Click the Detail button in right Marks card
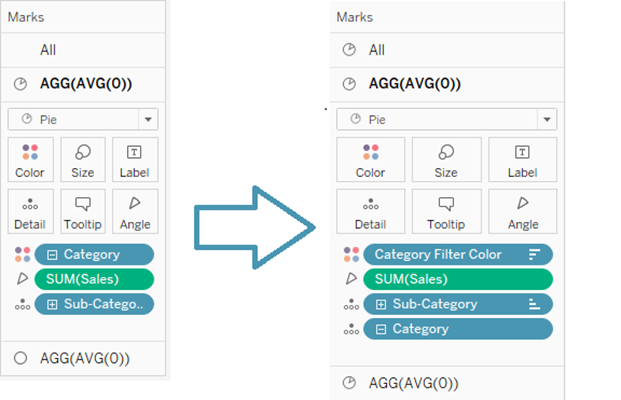This screenshot has width=621, height=400. [370, 211]
